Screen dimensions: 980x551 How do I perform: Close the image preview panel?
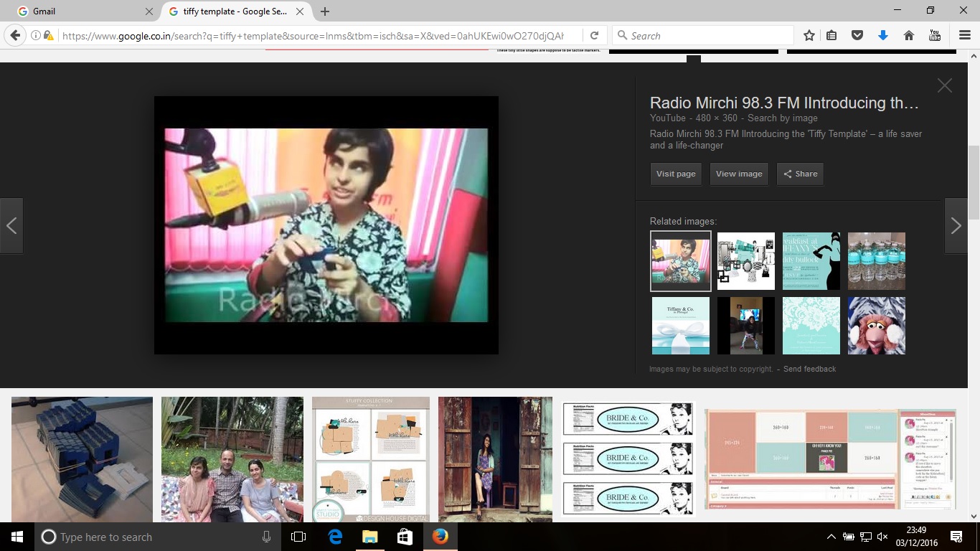(x=944, y=85)
